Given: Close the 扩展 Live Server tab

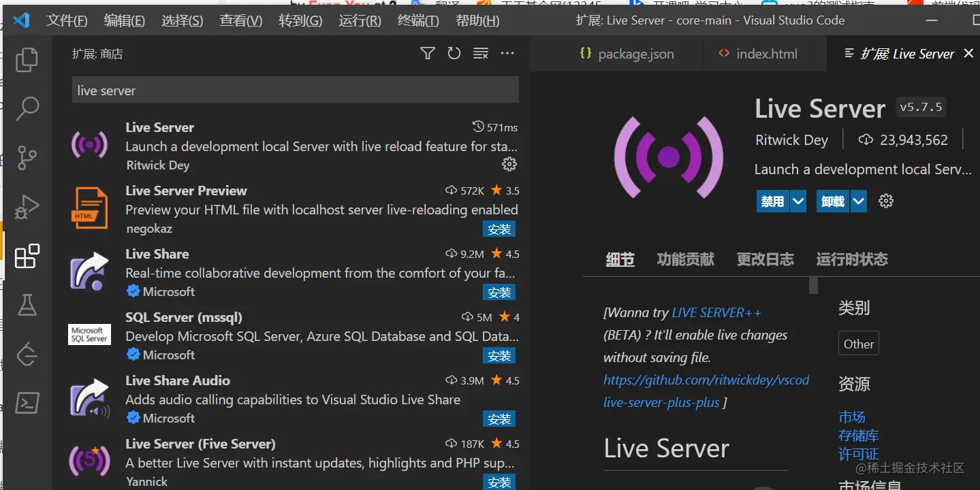Looking at the screenshot, I should pyautogui.click(x=968, y=53).
